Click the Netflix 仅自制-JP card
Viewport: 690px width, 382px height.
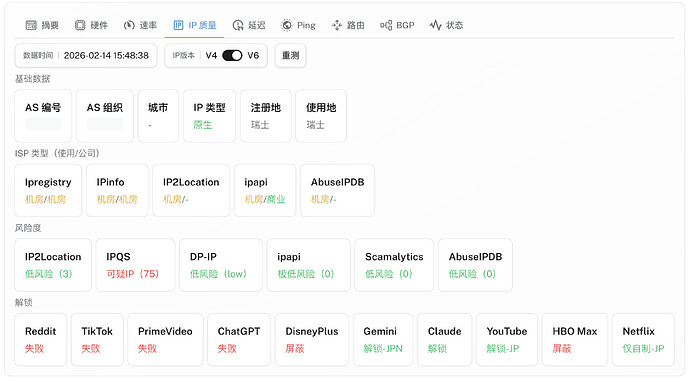pos(643,340)
